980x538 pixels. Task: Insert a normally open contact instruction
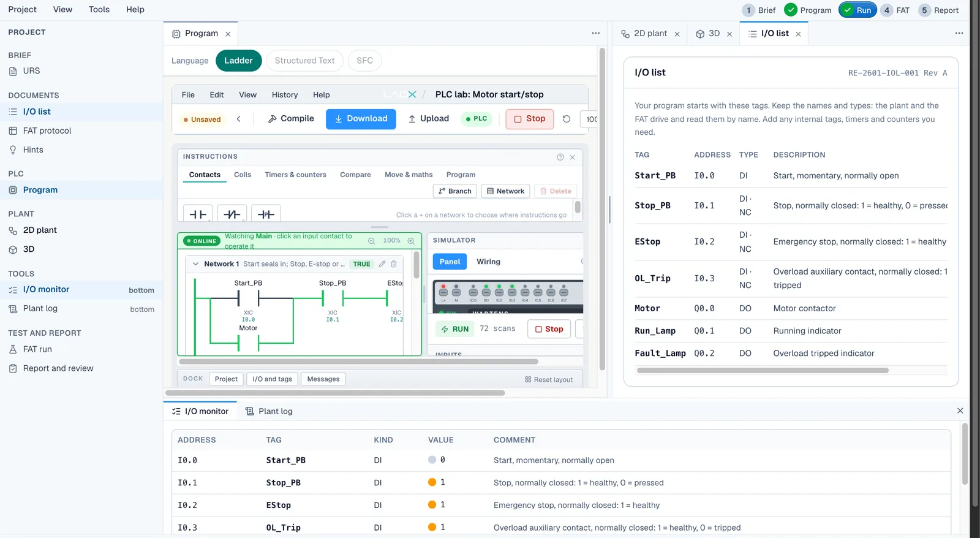[x=198, y=214]
